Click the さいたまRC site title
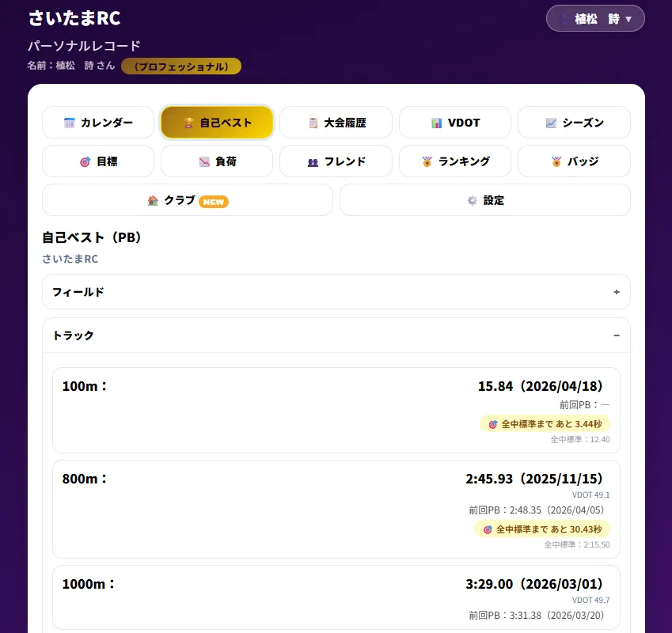 coord(74,18)
